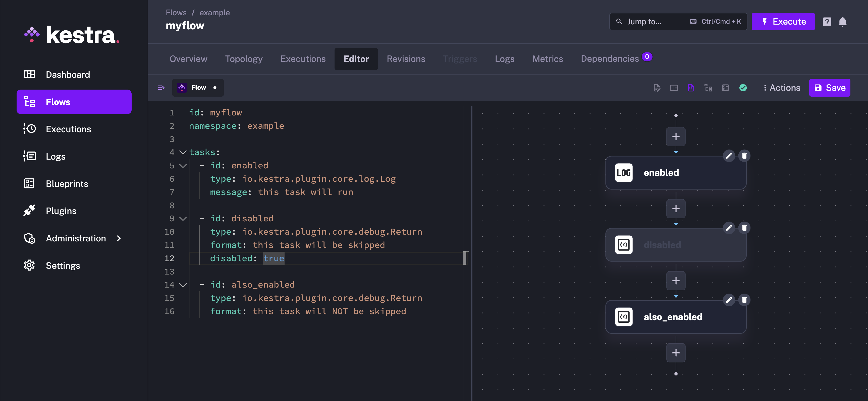The height and width of the screenshot is (401, 868).
Task: Collapse the tasks block at line 4
Action: (x=183, y=152)
